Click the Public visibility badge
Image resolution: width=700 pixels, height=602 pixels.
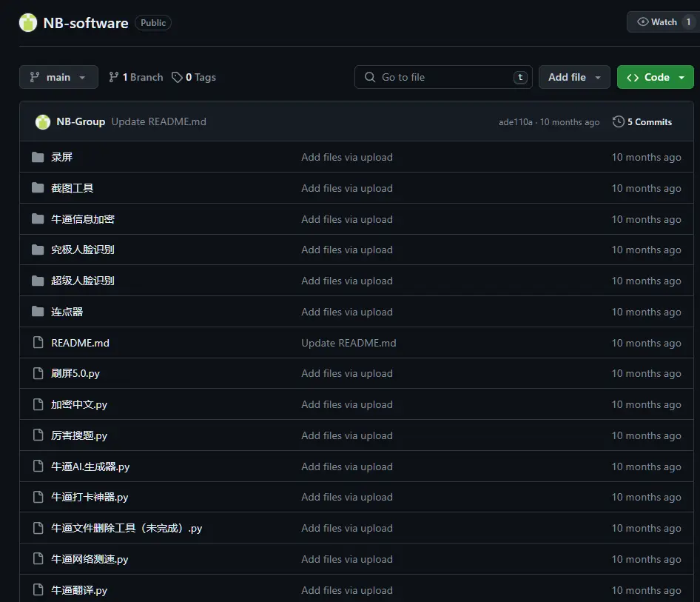click(x=153, y=23)
